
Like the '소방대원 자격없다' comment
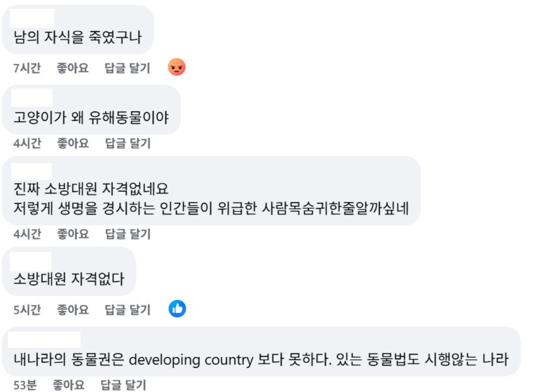72,310
